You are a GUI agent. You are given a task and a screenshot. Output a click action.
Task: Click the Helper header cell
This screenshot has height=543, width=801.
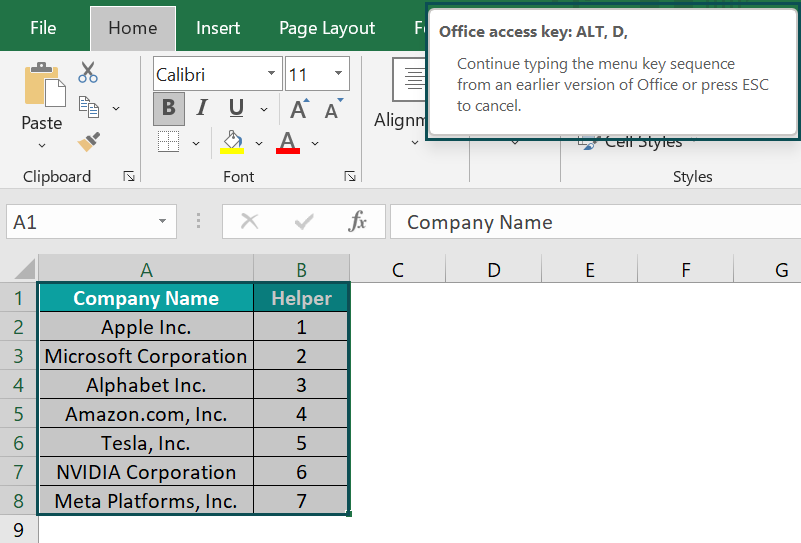click(x=301, y=298)
